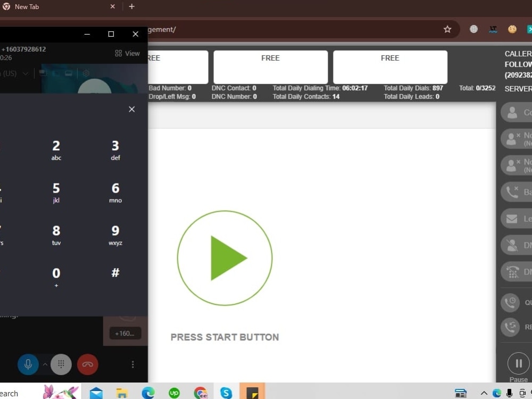Toggle the dial pad button in call controls
532x399 pixels.
click(61, 364)
